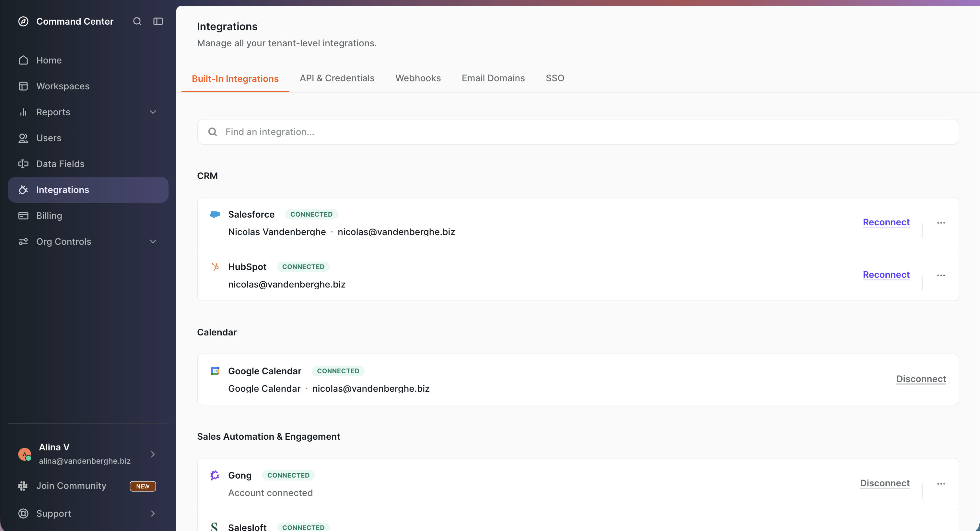Click the Users people icon
Image resolution: width=980 pixels, height=531 pixels.
(23, 138)
